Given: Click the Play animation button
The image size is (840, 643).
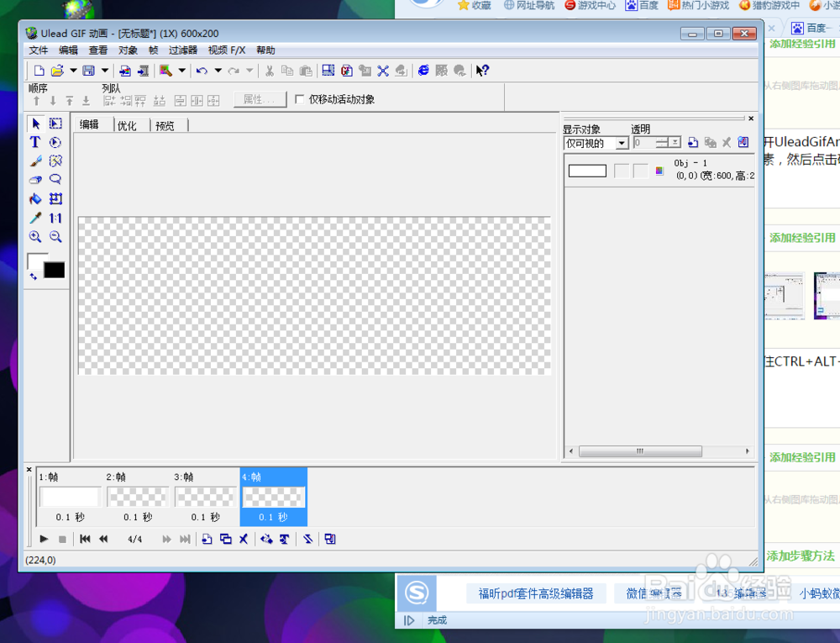Looking at the screenshot, I should tap(44, 539).
